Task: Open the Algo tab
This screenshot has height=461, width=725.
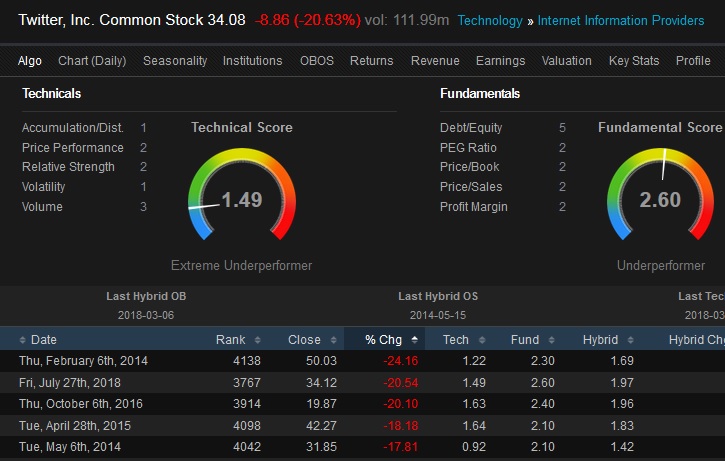Action: pos(30,61)
